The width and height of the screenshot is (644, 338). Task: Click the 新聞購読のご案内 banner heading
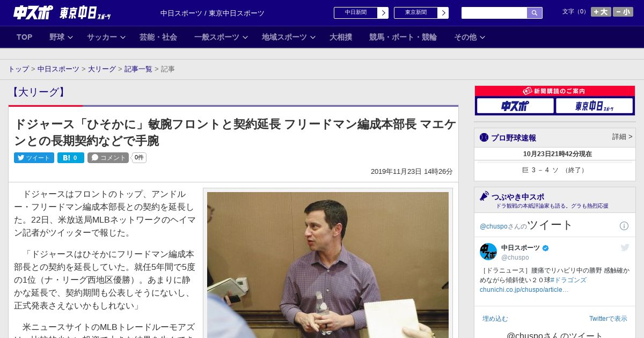coord(554,91)
